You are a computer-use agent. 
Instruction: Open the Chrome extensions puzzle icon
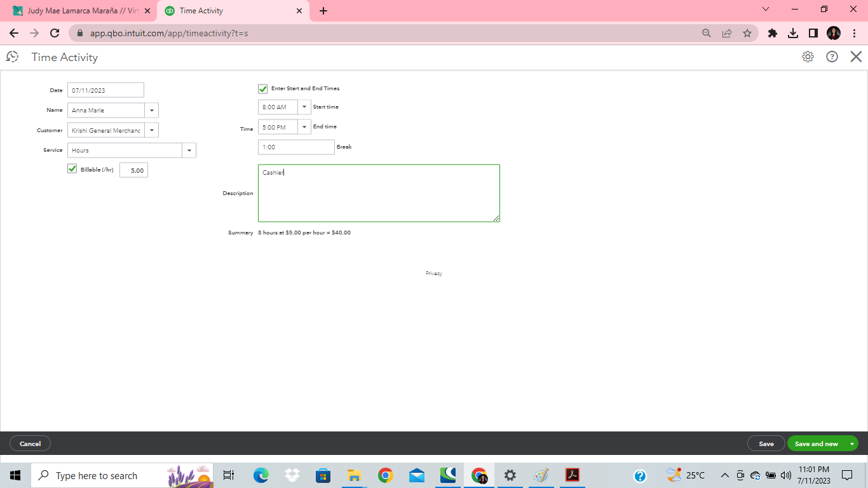point(773,33)
